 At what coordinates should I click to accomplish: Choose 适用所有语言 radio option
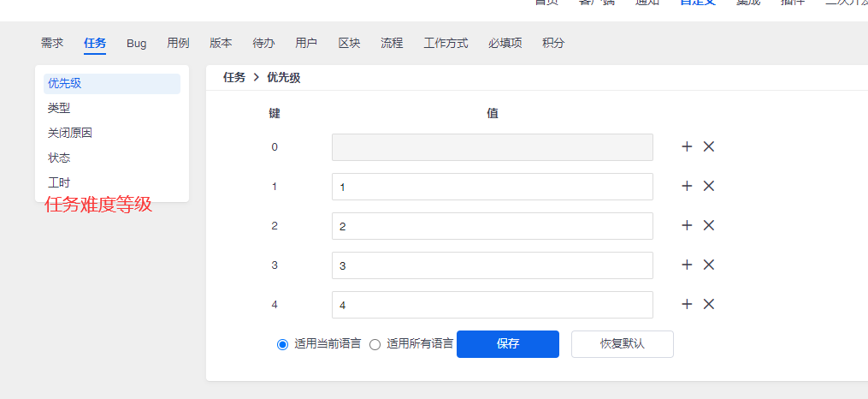click(375, 344)
